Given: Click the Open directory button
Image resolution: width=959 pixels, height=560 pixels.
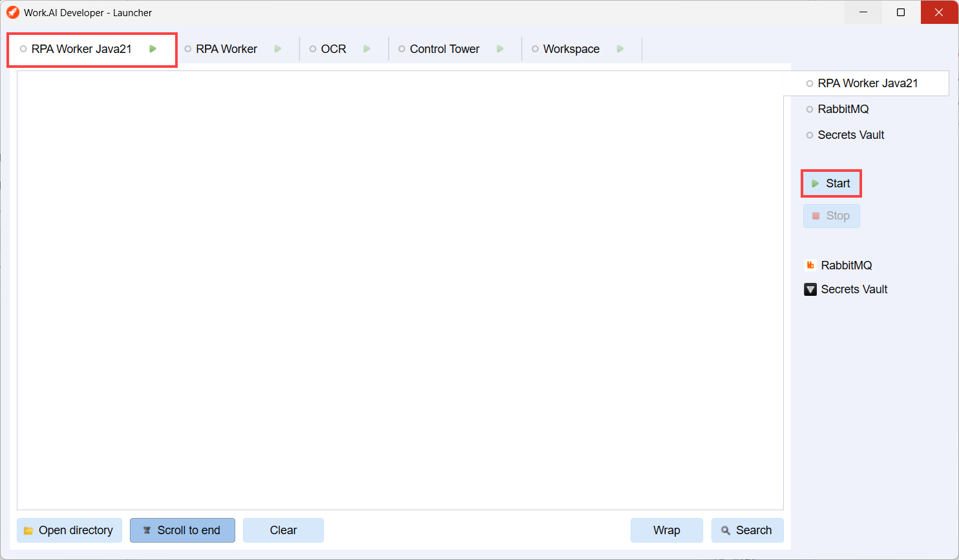Looking at the screenshot, I should pos(69,530).
